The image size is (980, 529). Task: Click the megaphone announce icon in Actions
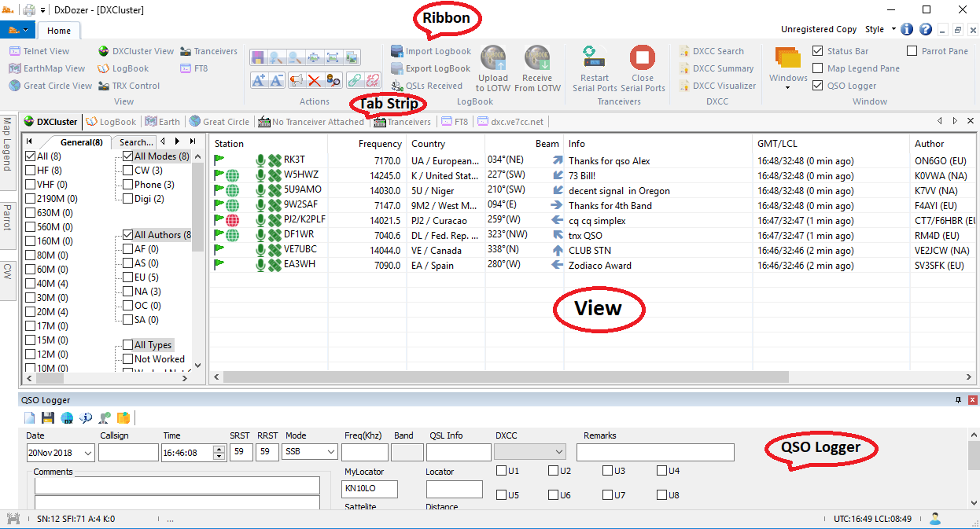click(297, 79)
